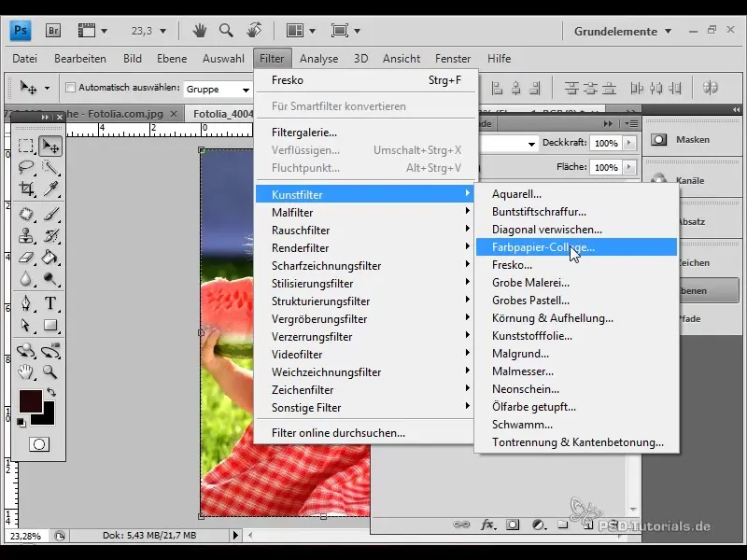Choose Ölfarbe getupft filter
Image resolution: width=747 pixels, height=560 pixels.
[x=576, y=407]
